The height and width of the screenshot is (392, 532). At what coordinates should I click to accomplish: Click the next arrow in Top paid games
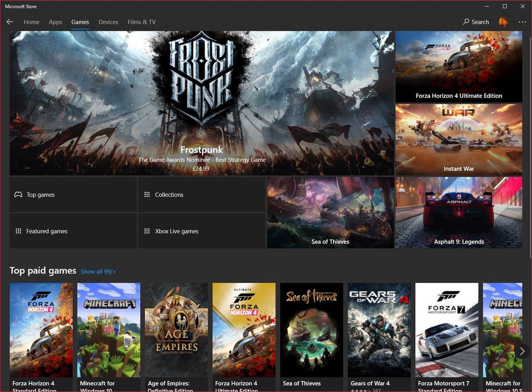coord(522,351)
